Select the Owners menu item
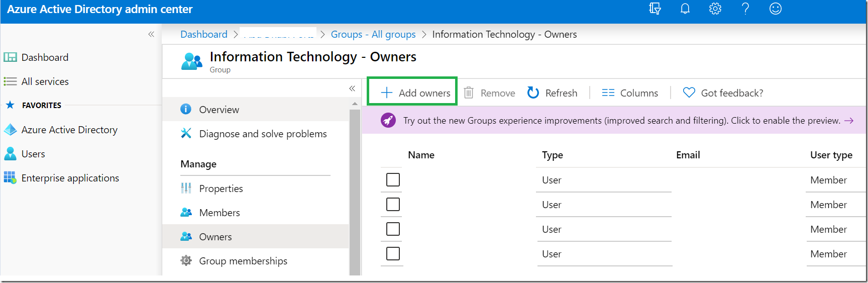 [255, 236]
